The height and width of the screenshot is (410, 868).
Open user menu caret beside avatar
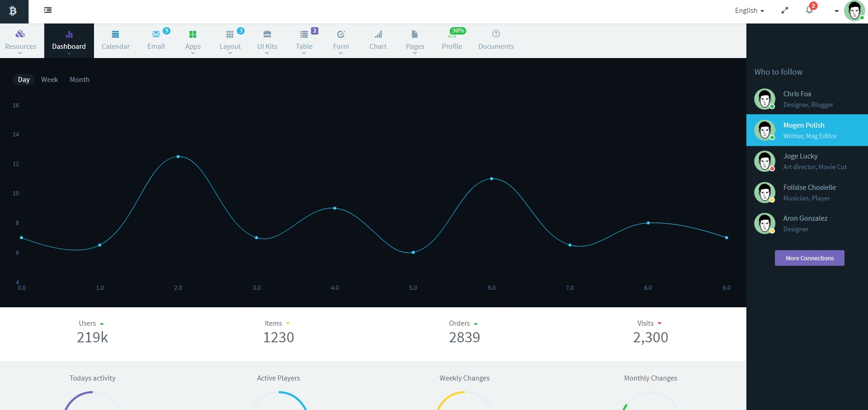point(837,11)
